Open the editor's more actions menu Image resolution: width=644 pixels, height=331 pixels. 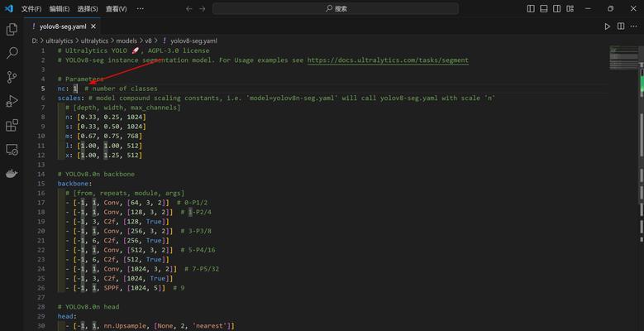point(634,26)
